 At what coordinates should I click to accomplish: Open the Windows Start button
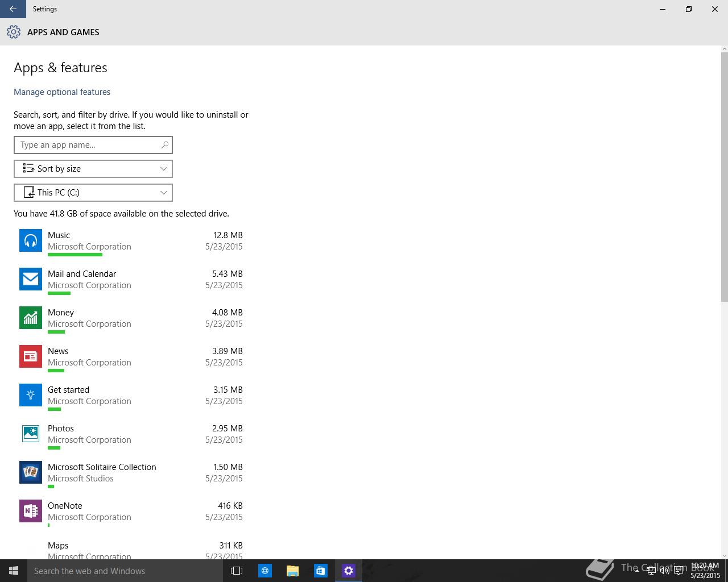click(x=14, y=571)
